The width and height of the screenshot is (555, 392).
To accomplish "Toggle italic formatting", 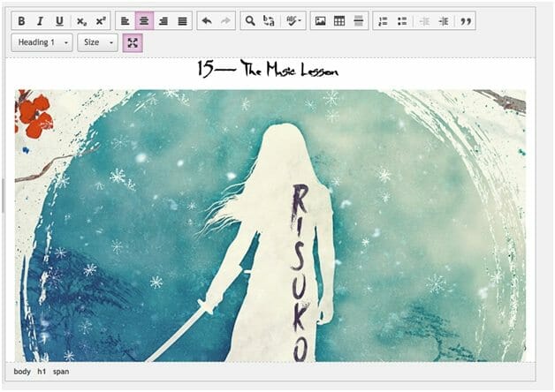I will click(41, 21).
